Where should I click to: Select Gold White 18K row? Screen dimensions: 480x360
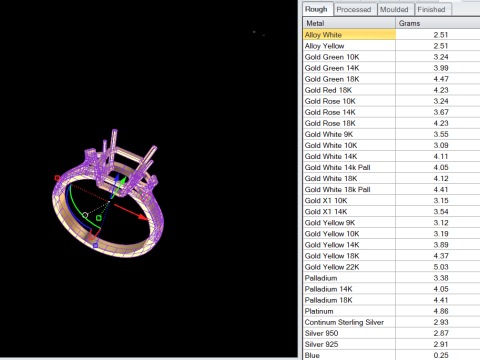pos(391,178)
